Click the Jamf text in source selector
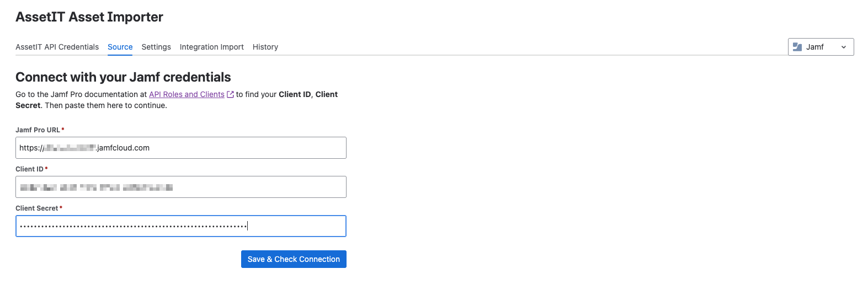 [815, 47]
